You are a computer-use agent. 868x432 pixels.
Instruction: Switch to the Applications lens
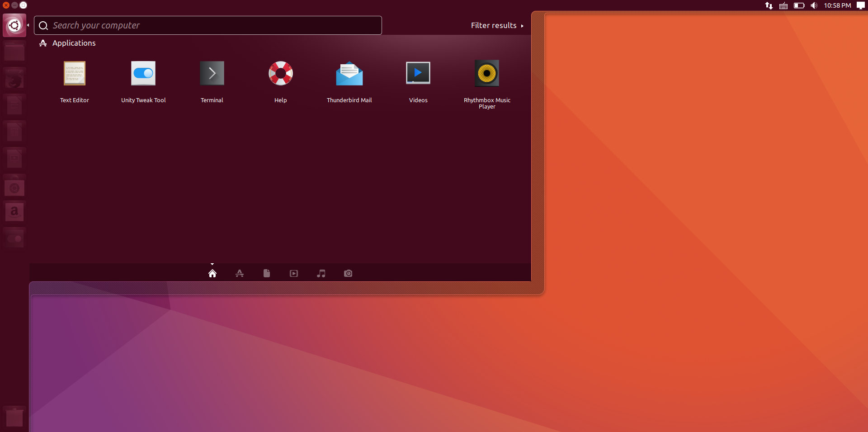(240, 273)
